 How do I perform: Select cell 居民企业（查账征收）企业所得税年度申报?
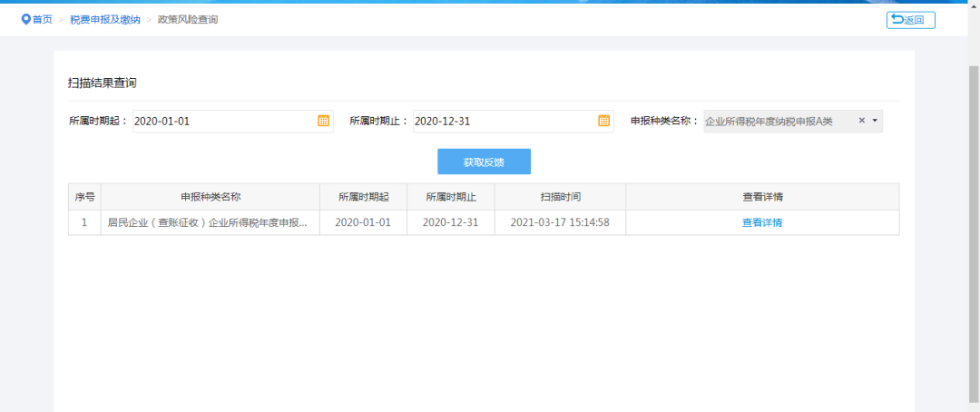211,222
